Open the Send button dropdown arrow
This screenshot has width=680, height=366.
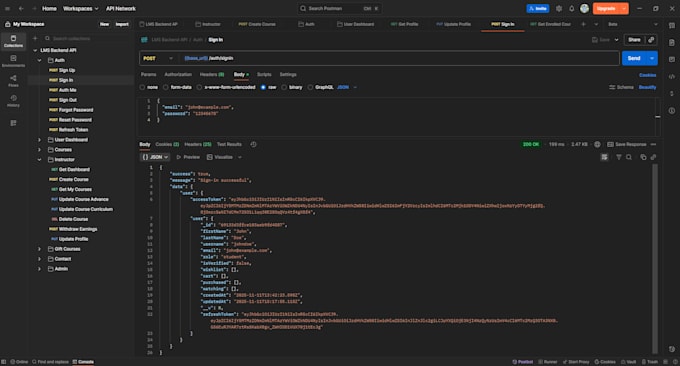652,58
